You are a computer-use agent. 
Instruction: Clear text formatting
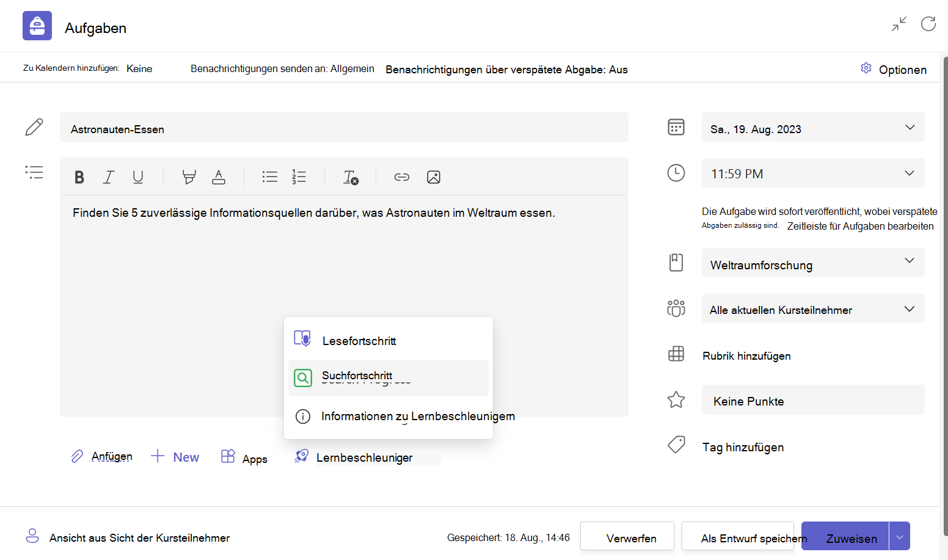coord(351,177)
